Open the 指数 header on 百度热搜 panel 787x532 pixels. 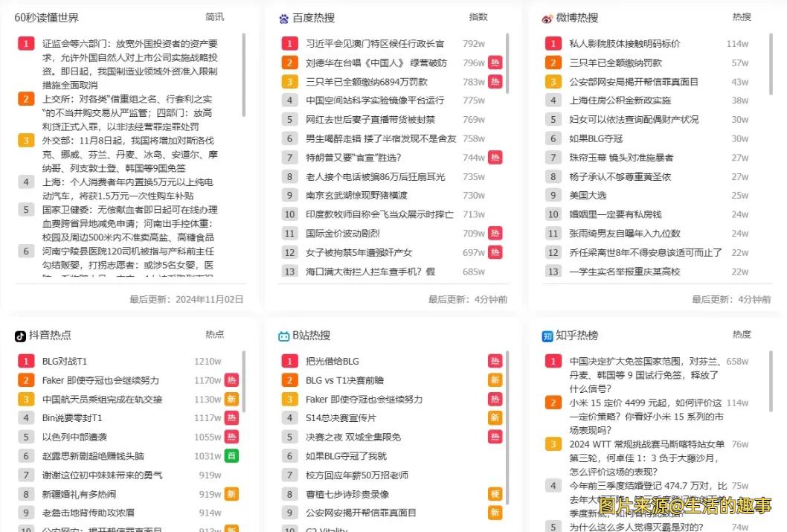477,17
